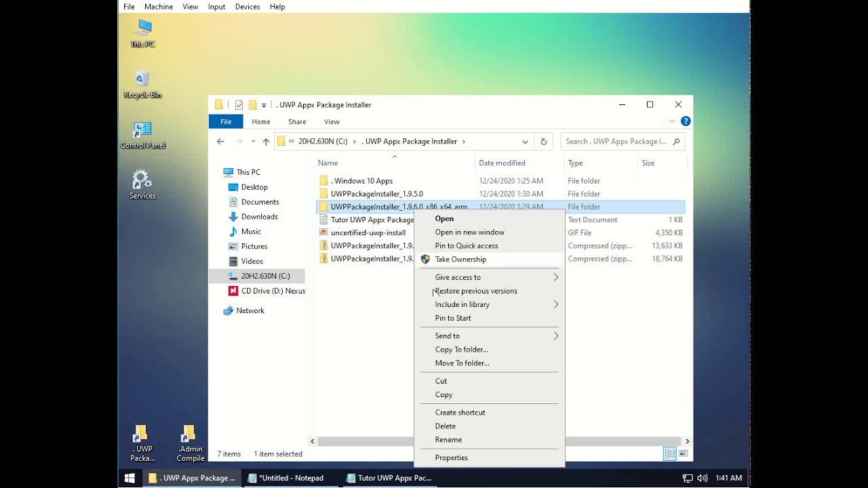Open the Admin Compile desktop folder
This screenshot has height=488, width=868.
tap(190, 443)
